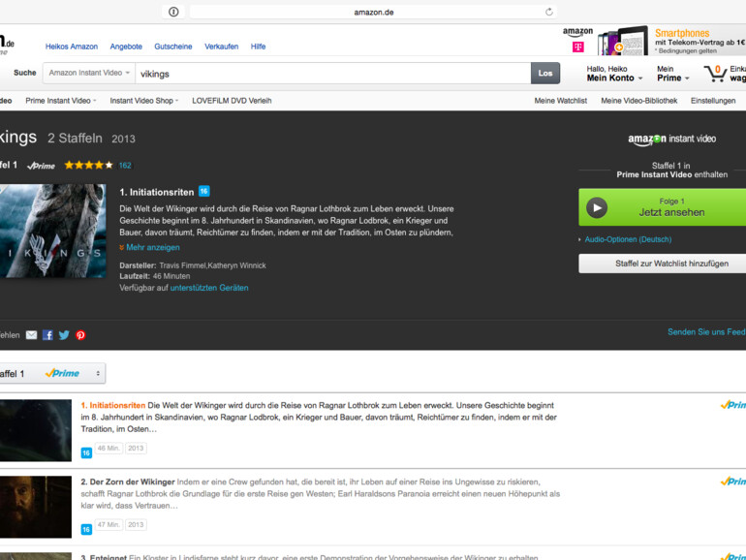Click the amazon logo above Telekom icon
The width and height of the screenshot is (746, 560).
[578, 32]
